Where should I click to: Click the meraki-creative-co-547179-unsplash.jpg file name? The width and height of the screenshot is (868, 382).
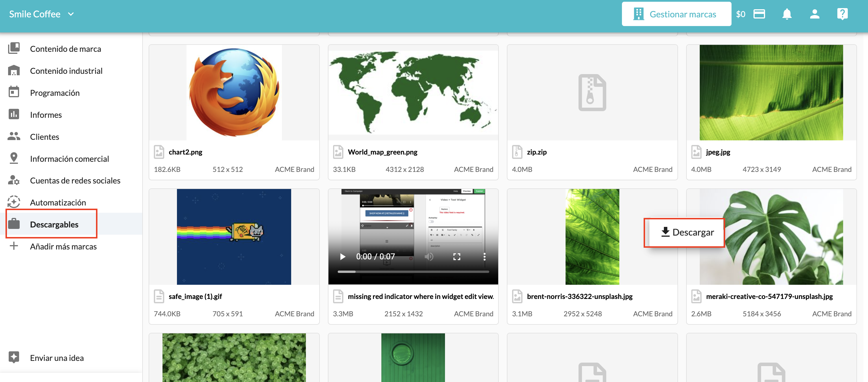[x=769, y=296]
